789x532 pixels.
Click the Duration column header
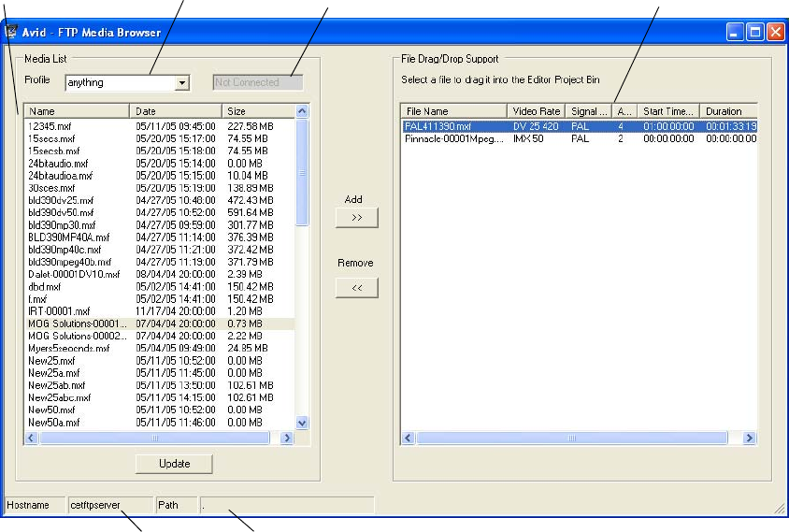728,111
